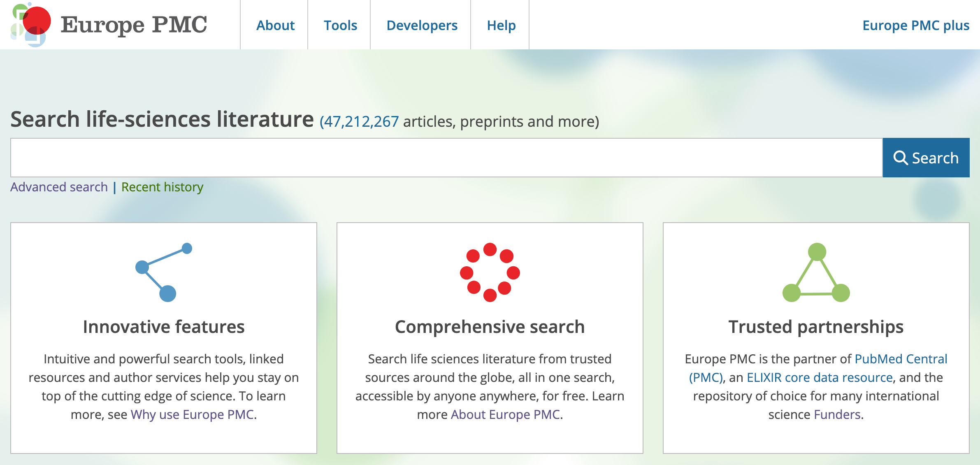Click the Europe PMC title text
The image size is (980, 465).
pyautogui.click(x=134, y=26)
